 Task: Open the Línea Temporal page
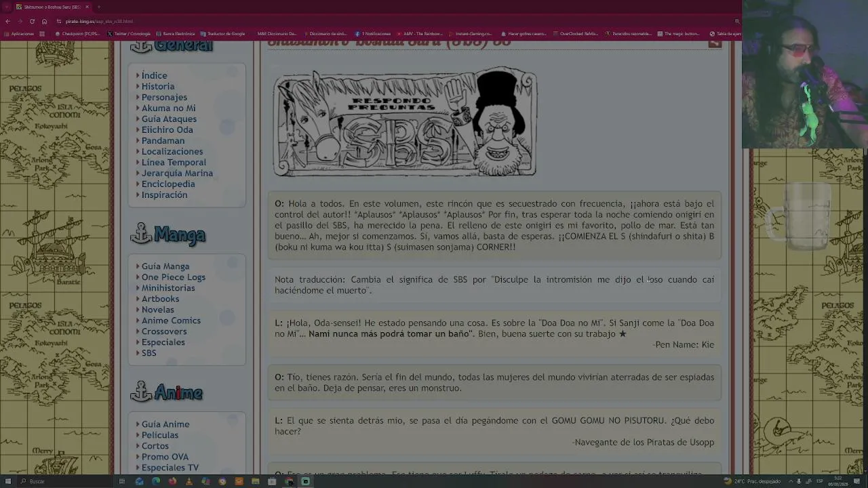click(x=174, y=162)
